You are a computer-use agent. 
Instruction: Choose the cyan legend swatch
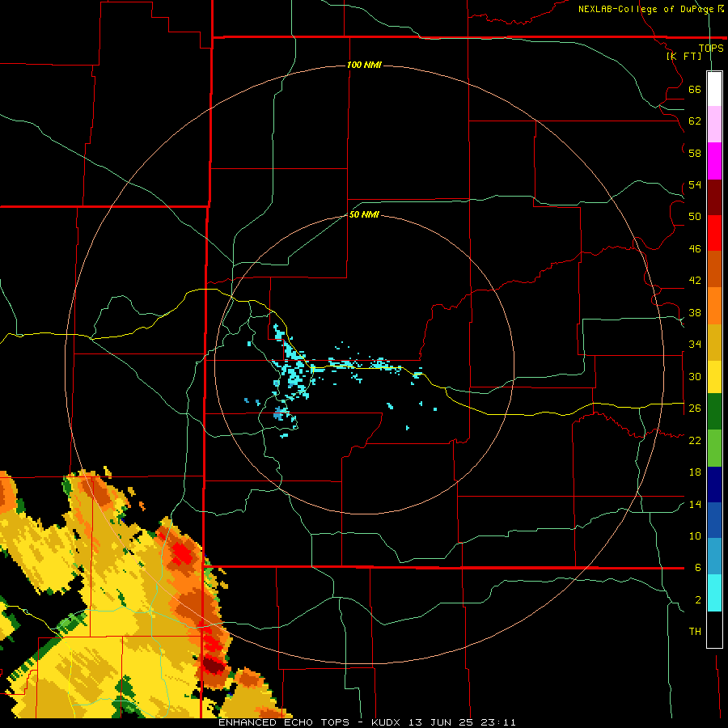pyautogui.click(x=714, y=593)
